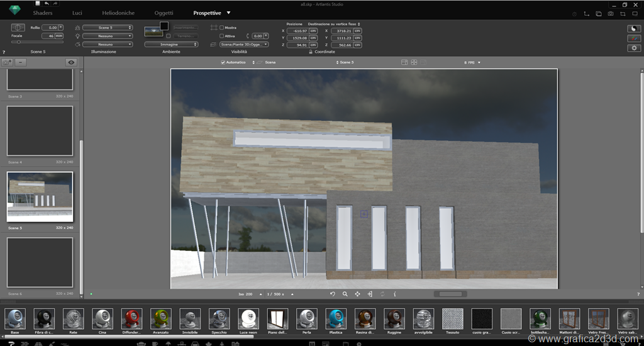Click the magnifier zoom icon below viewport
Screen dimensions: 644x346
pos(345,294)
